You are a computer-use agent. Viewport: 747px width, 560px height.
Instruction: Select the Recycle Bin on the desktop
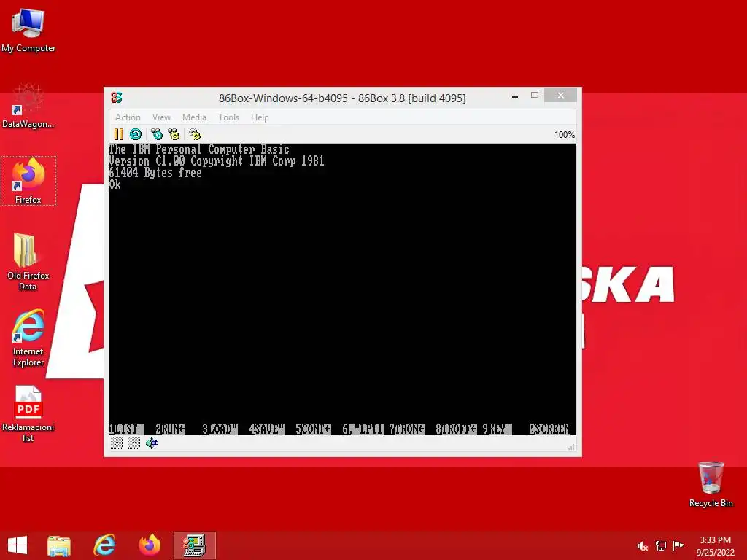point(711,484)
